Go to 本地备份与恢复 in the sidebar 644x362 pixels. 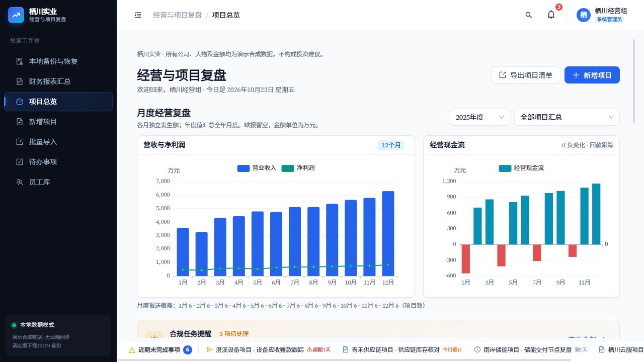58,61
